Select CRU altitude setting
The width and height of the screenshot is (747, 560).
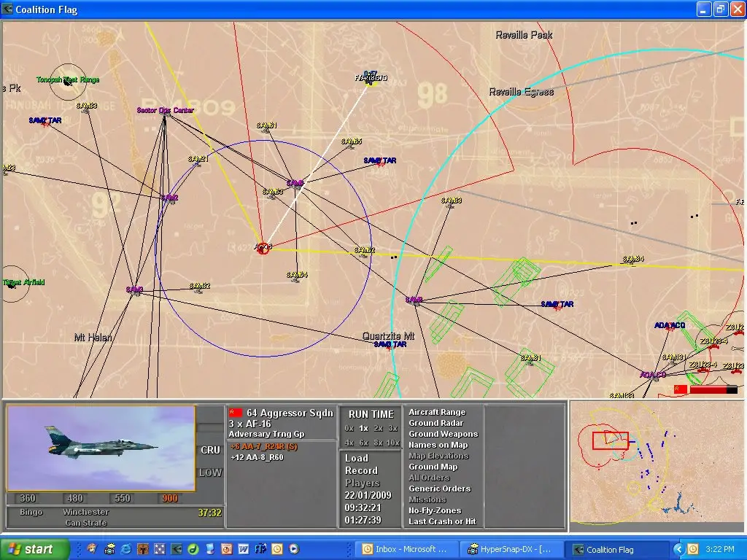(x=210, y=450)
